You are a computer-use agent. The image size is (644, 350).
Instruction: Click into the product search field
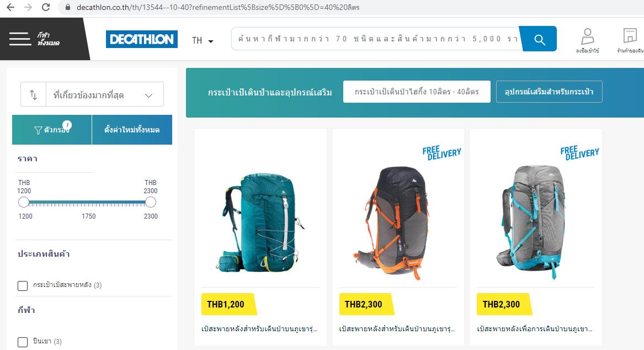coord(375,39)
